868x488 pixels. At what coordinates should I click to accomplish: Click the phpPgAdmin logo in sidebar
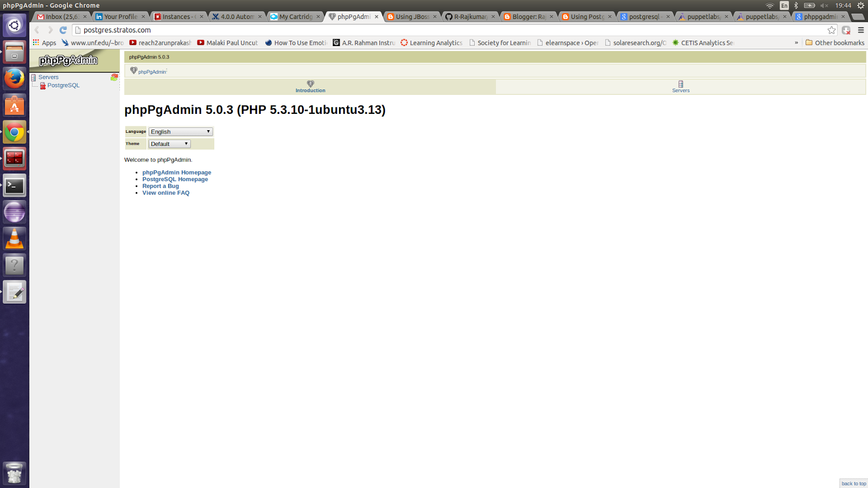(x=68, y=60)
